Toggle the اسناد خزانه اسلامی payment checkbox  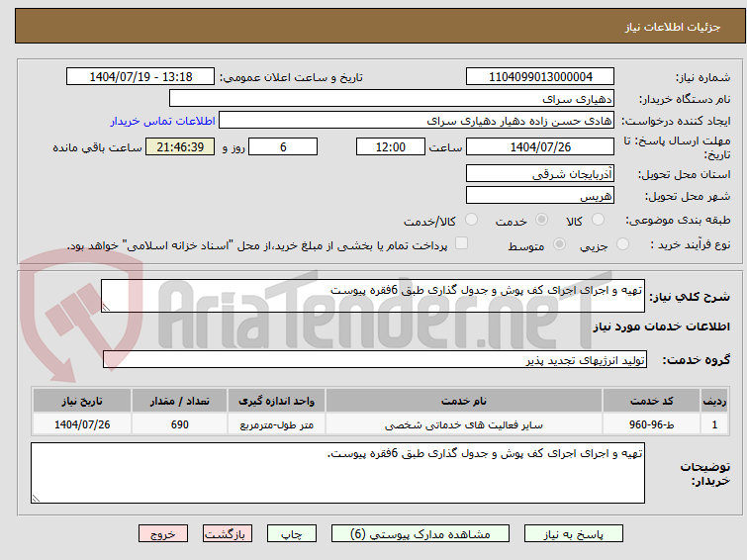tap(461, 243)
